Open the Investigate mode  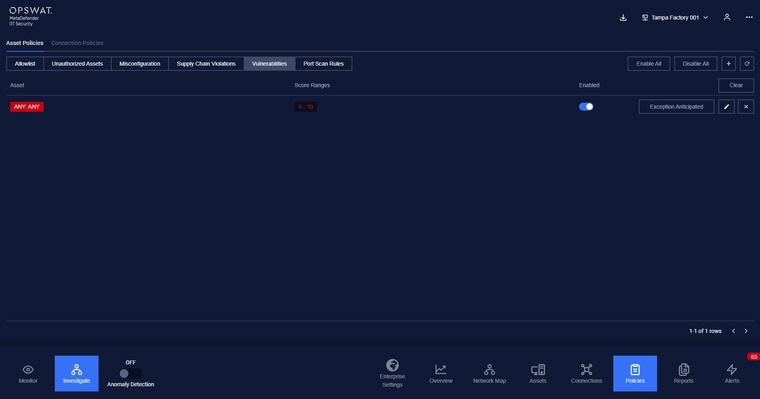click(77, 373)
